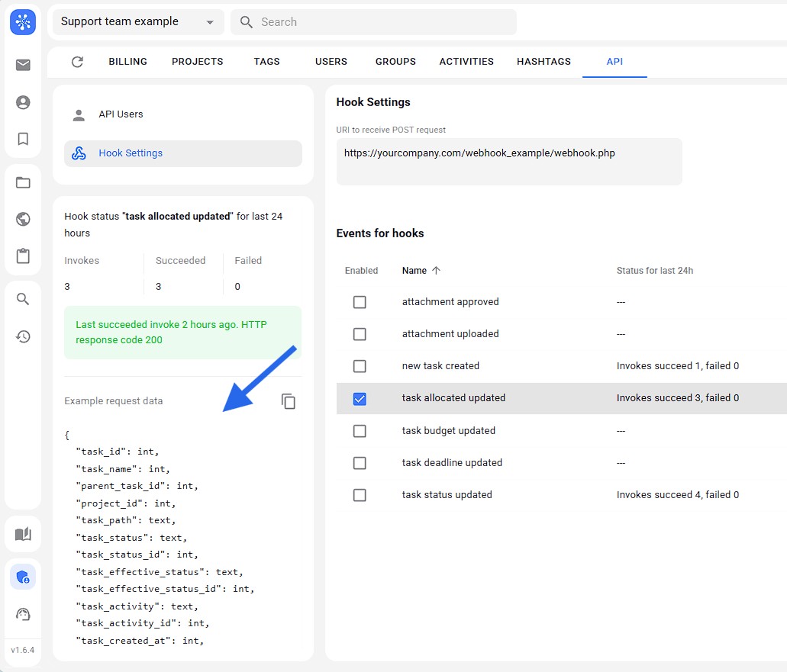
Task: Click the globe icon in sidebar
Action: [x=23, y=219]
